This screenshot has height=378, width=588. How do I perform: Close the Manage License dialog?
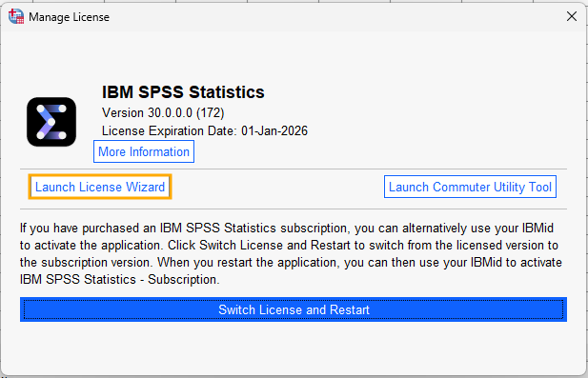click(572, 16)
